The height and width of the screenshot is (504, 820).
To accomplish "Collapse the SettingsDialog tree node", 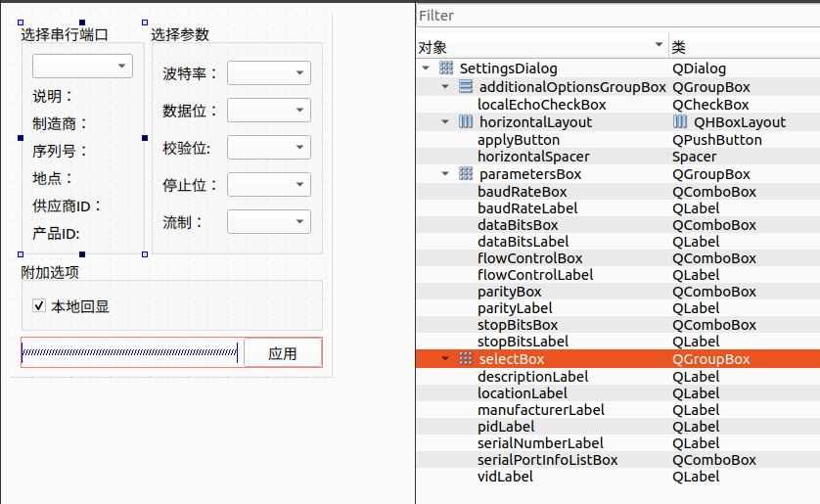I will click(426, 68).
